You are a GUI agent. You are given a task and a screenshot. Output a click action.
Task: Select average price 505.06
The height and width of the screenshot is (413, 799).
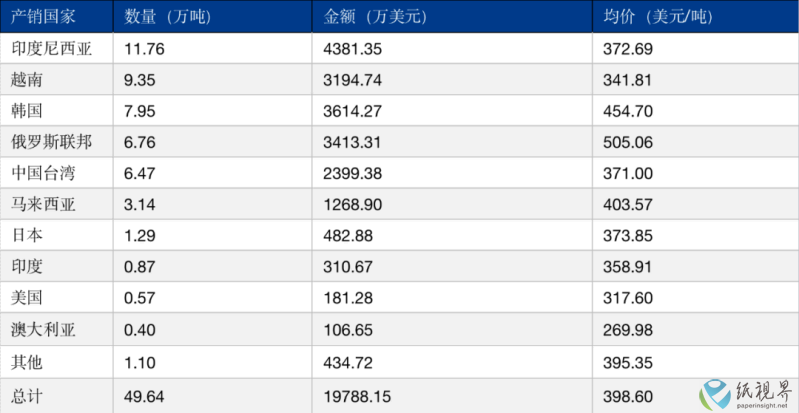tap(628, 143)
